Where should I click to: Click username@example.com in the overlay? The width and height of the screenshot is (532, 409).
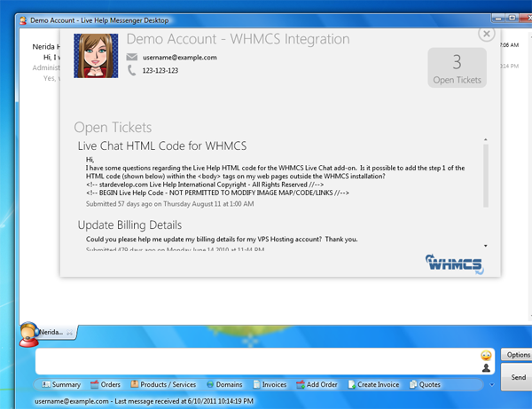click(x=179, y=58)
